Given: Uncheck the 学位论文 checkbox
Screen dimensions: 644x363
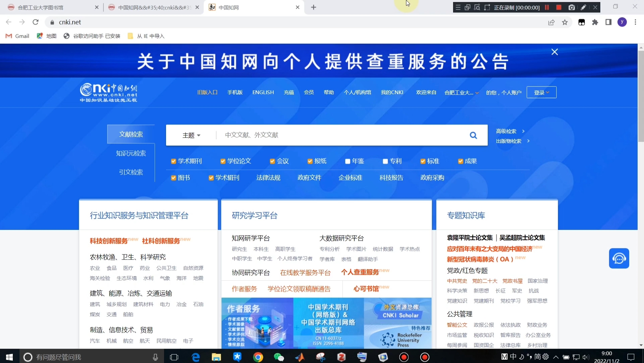Looking at the screenshot, I should pyautogui.click(x=223, y=161).
